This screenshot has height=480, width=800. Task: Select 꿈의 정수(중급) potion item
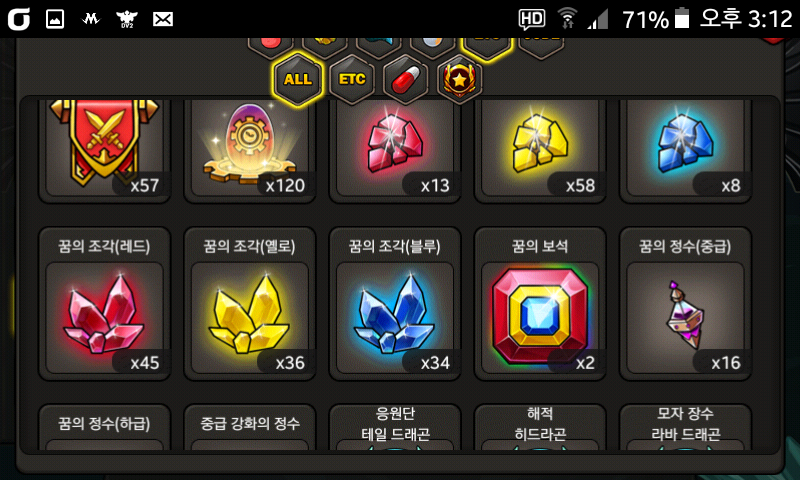pos(685,304)
